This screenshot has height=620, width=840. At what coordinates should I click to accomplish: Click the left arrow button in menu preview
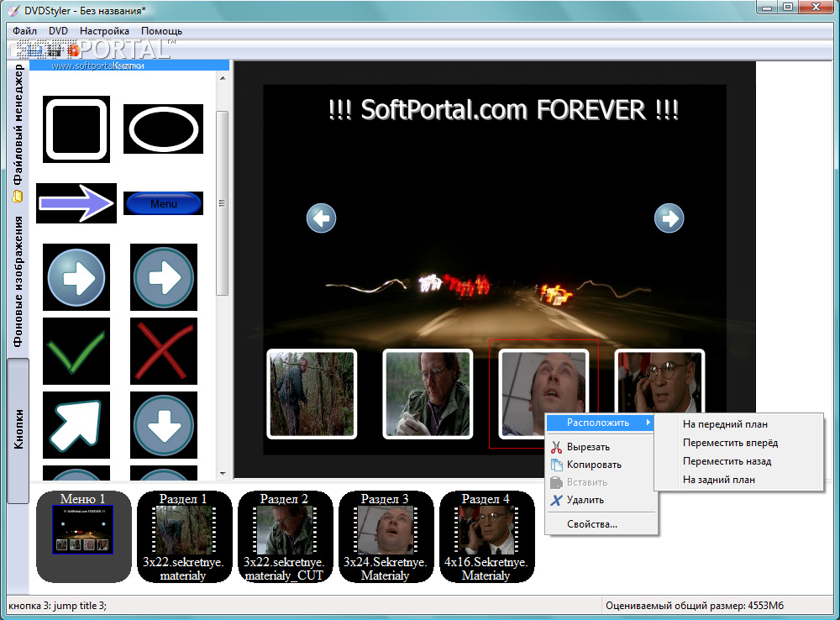[x=321, y=218]
